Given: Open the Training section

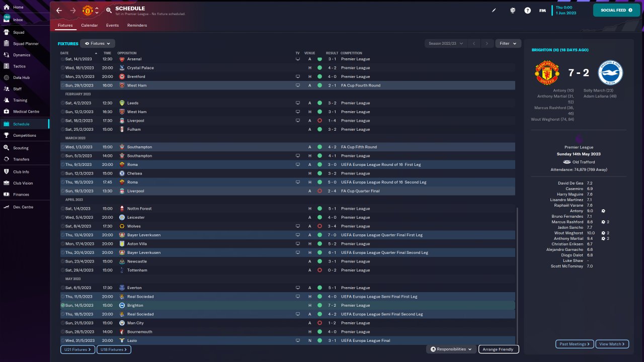Looking at the screenshot, I should click(25, 100).
